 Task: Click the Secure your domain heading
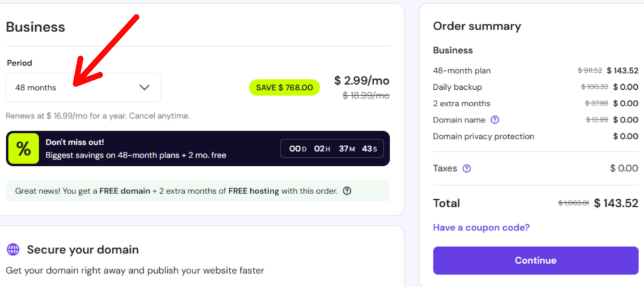coord(82,249)
